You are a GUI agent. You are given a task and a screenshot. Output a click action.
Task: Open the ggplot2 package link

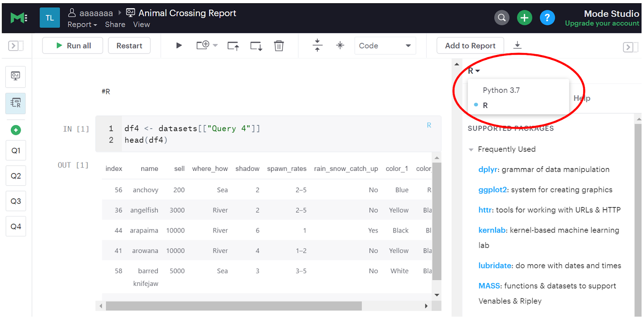(493, 189)
